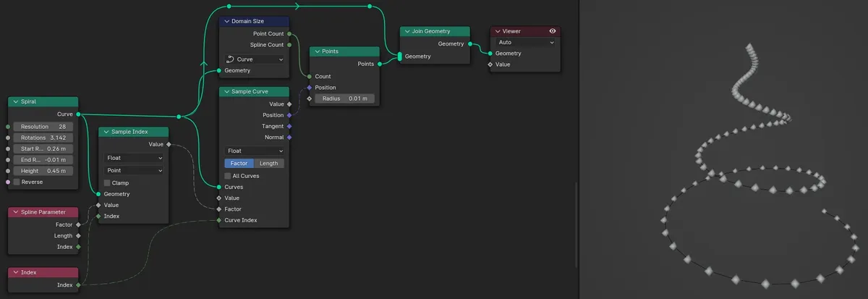Collapse the Sample Index node

point(106,132)
